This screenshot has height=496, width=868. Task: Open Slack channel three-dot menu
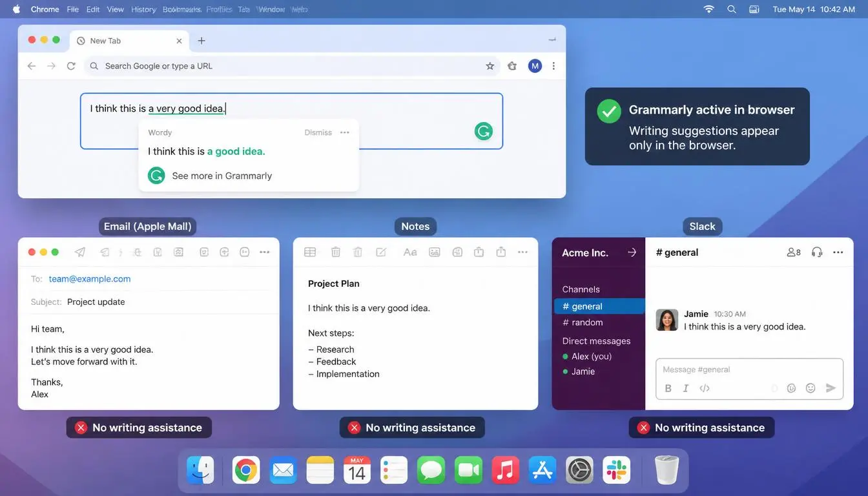[838, 253]
